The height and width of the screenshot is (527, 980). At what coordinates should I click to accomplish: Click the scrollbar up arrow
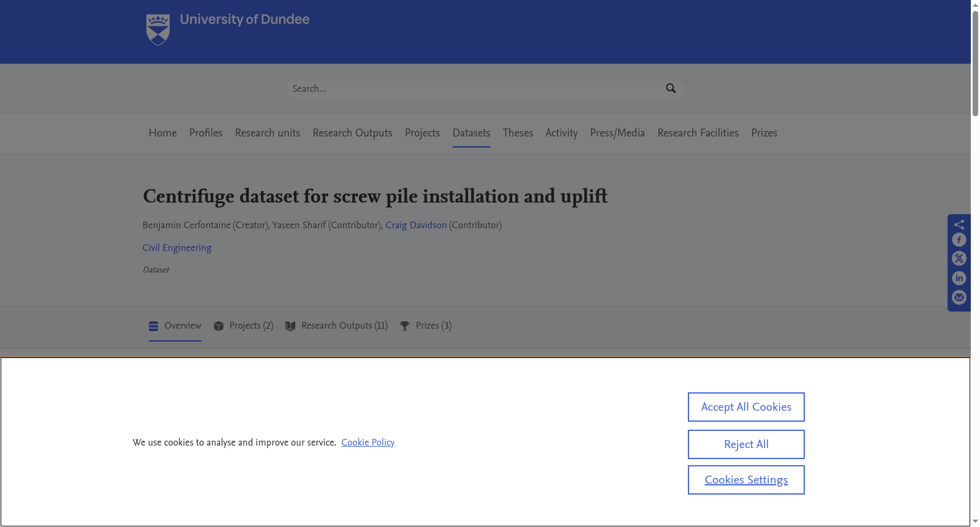(x=975, y=4)
